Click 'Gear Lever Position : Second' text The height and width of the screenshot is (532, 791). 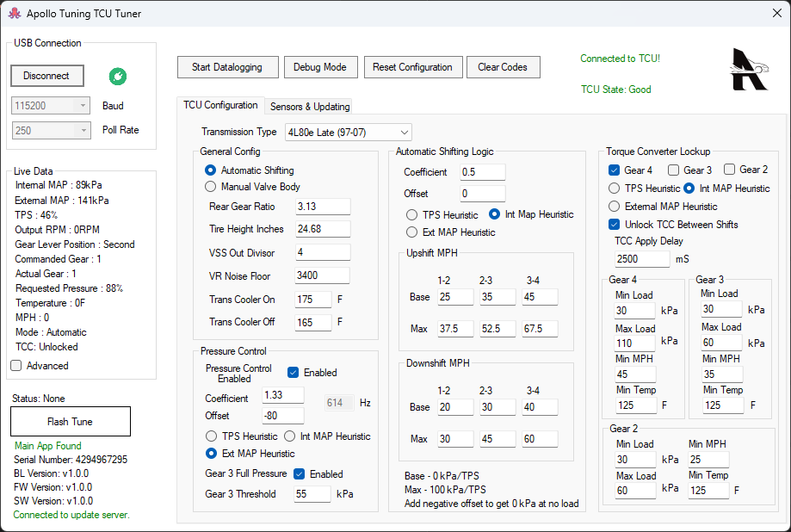tap(75, 244)
